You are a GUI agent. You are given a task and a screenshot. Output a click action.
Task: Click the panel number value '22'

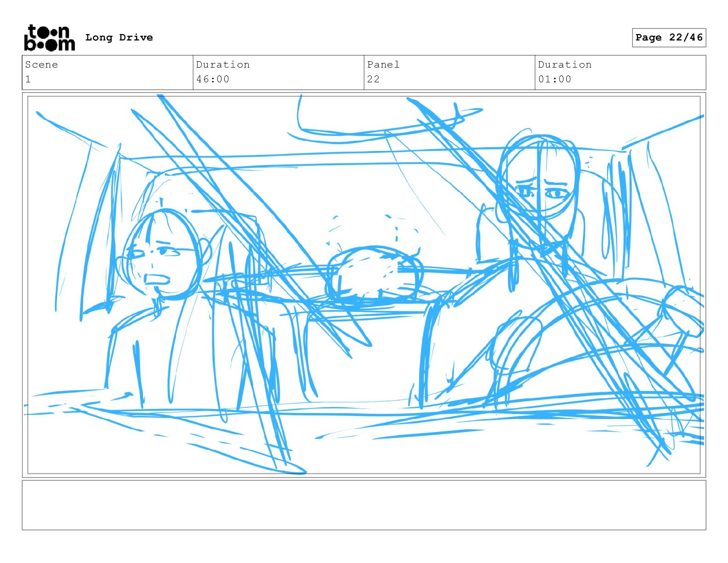point(373,79)
